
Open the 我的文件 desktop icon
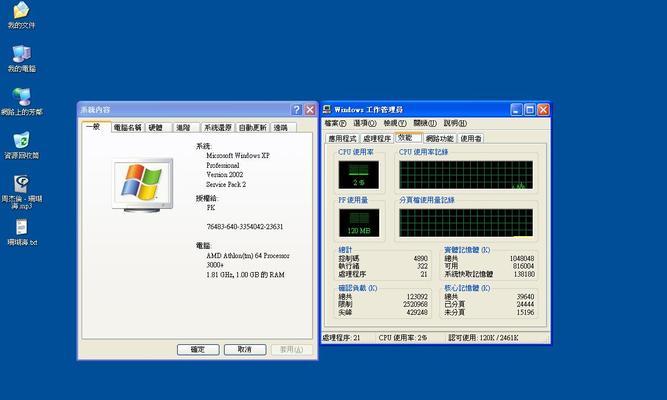[x=21, y=15]
